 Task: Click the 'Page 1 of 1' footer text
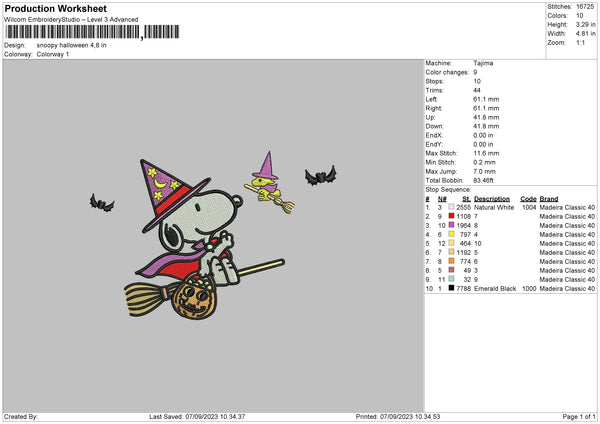point(579,416)
